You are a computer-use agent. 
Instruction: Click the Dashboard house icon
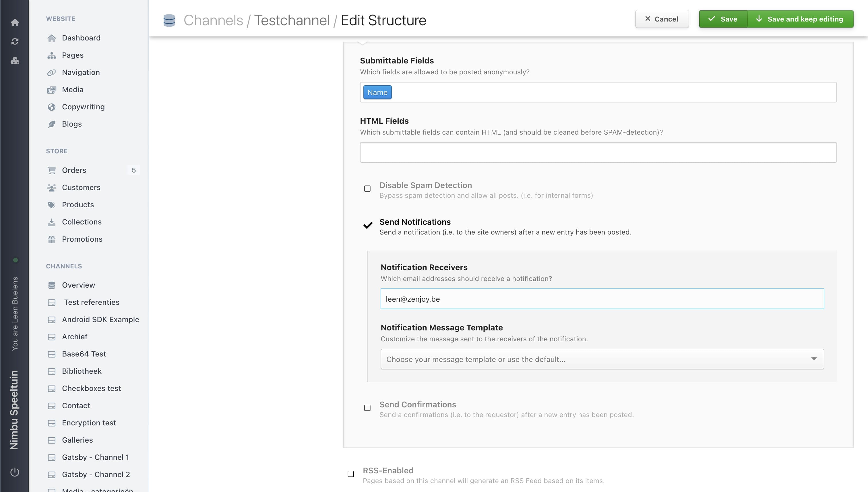click(52, 38)
